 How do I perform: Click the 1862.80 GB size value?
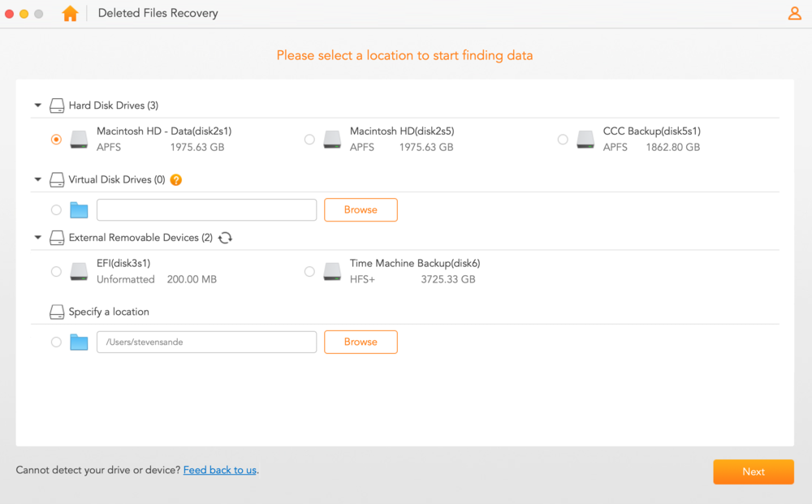672,148
